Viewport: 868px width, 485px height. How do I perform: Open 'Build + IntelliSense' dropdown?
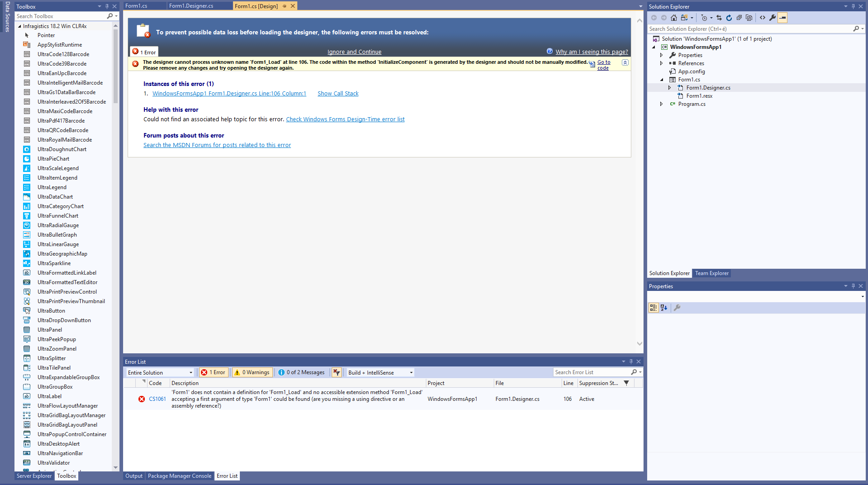(381, 372)
